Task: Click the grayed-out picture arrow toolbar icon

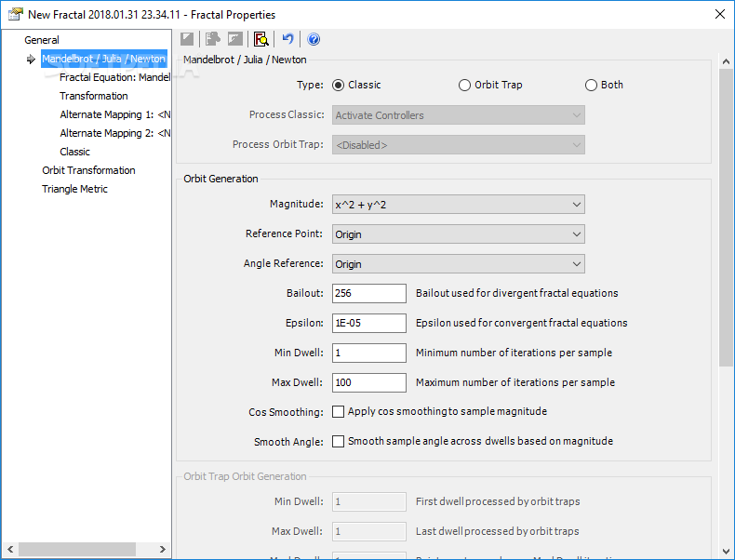Action: [234, 39]
